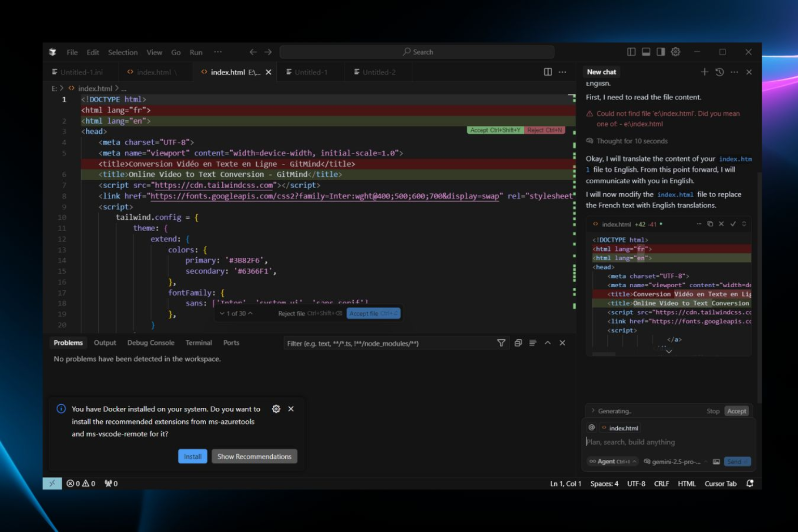Click the notifications bell in status bar

coord(750,483)
